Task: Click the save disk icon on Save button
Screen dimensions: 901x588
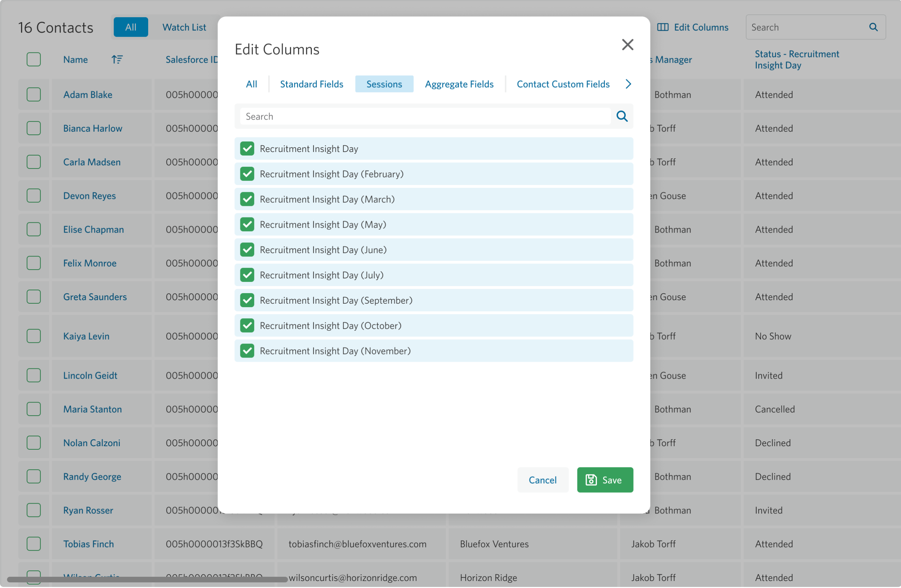Action: point(591,480)
